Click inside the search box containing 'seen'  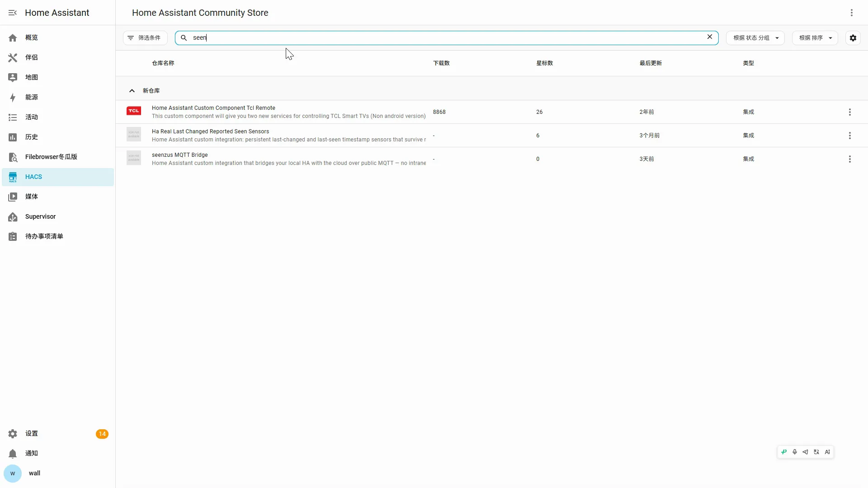click(447, 38)
